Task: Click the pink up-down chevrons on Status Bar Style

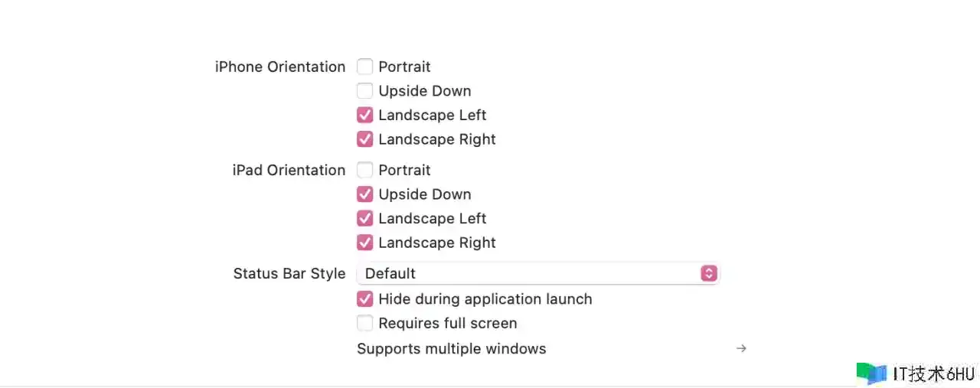Action: [709, 273]
